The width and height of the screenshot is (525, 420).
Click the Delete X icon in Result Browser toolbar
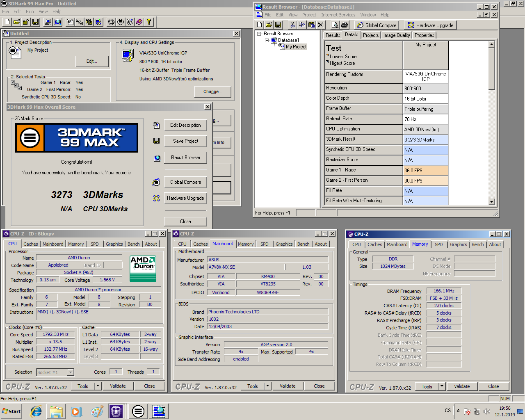321,25
